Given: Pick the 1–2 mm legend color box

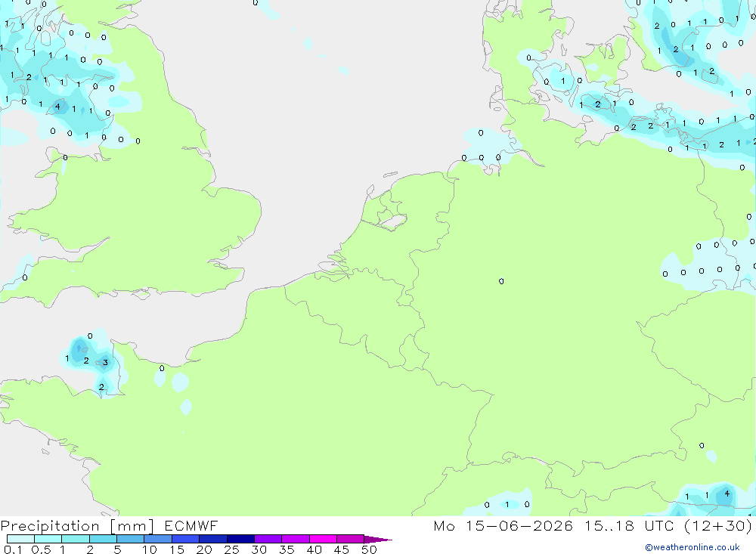Looking at the screenshot, I should 76,539.
